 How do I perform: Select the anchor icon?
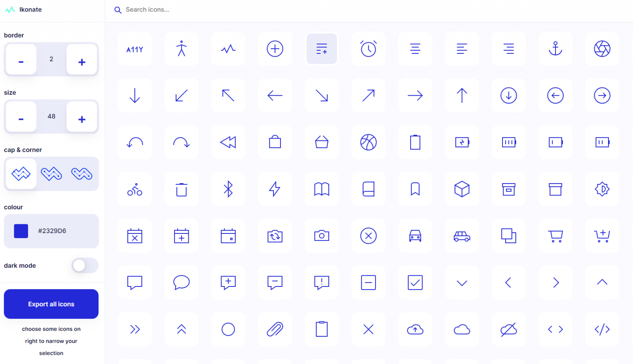[x=555, y=49]
